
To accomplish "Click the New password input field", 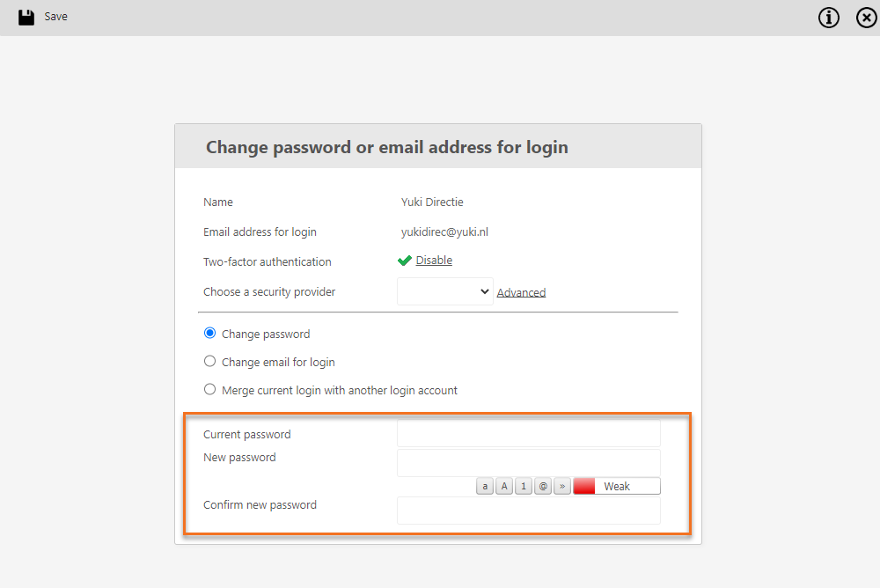I will (x=528, y=463).
